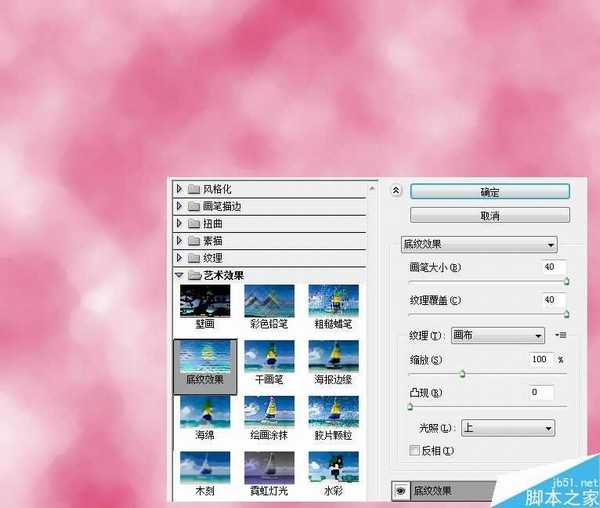Click the 风格化 folder icon

194,189
